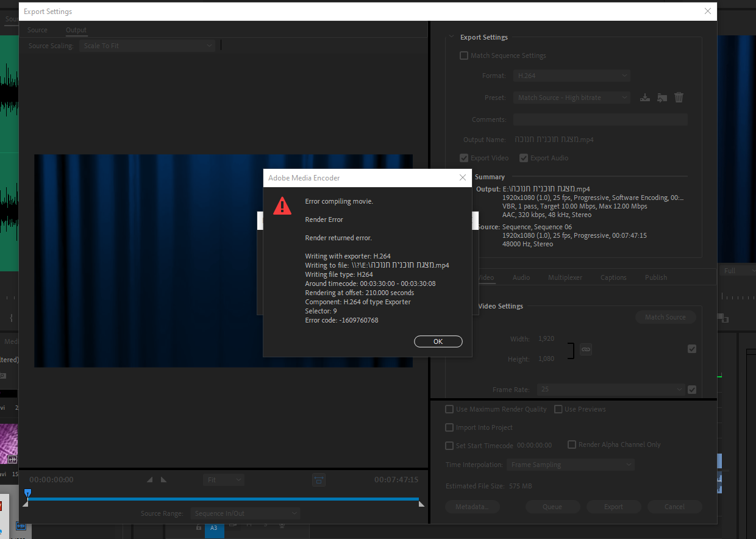This screenshot has height=539, width=756.
Task: Toggle the match-source checkbox beside Width and Height
Action: (691, 349)
